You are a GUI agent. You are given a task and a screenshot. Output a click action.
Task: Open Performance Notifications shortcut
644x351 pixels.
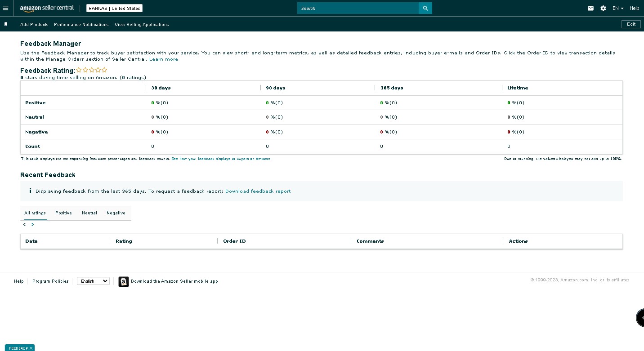click(x=81, y=25)
